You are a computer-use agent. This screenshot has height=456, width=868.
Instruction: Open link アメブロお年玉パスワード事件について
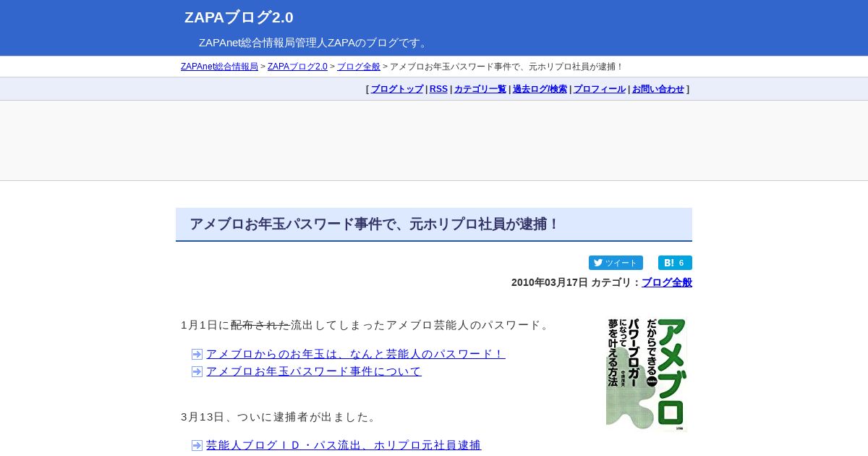pyautogui.click(x=314, y=371)
